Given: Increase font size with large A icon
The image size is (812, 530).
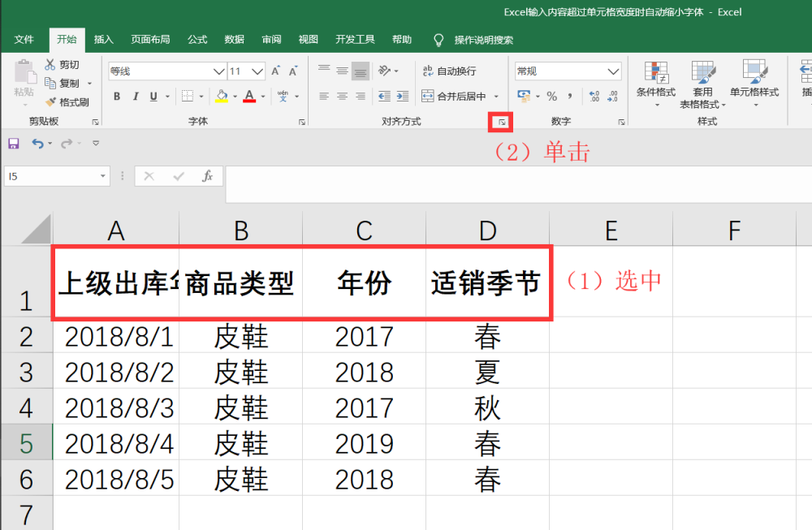Looking at the screenshot, I should tap(275, 71).
